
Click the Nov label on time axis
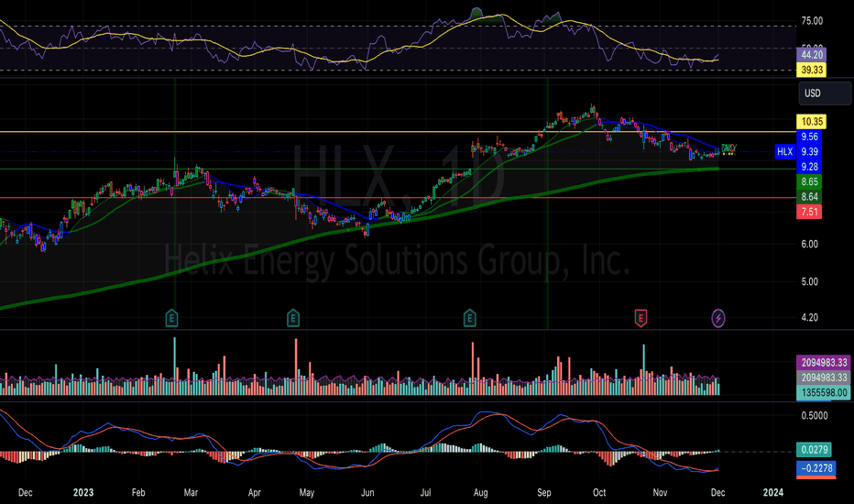click(x=660, y=492)
